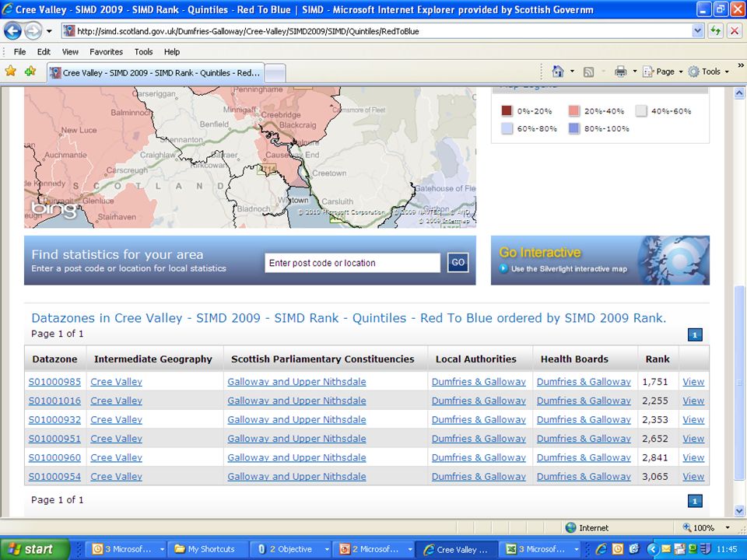The height and width of the screenshot is (560, 747).
Task: Open the Favorites menu
Action: coord(107,52)
